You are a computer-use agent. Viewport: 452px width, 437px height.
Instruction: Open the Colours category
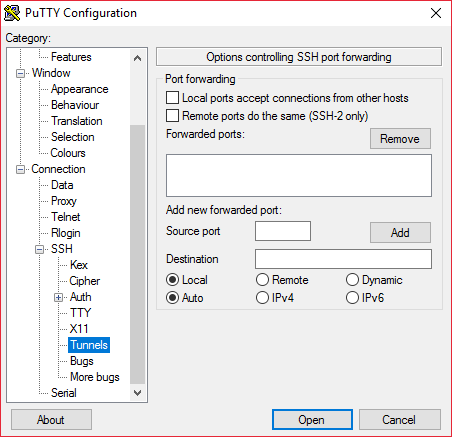pyautogui.click(x=68, y=153)
